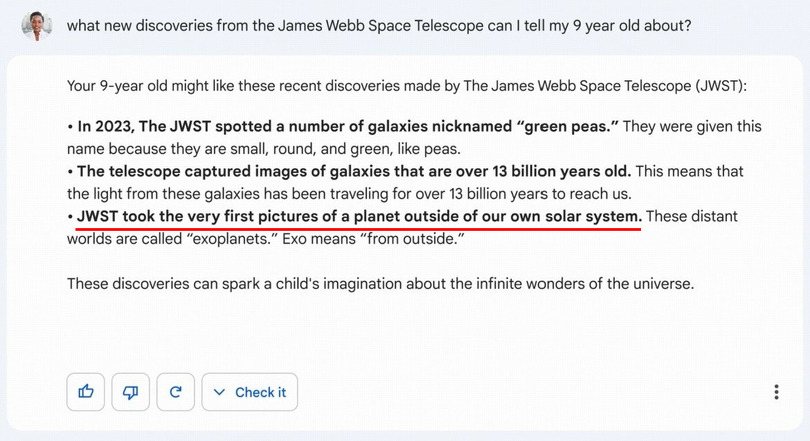Click the underlined sentence about JWST's first exoplanet pictures
Image resolution: width=810 pixels, height=441 pixels.
359,216
